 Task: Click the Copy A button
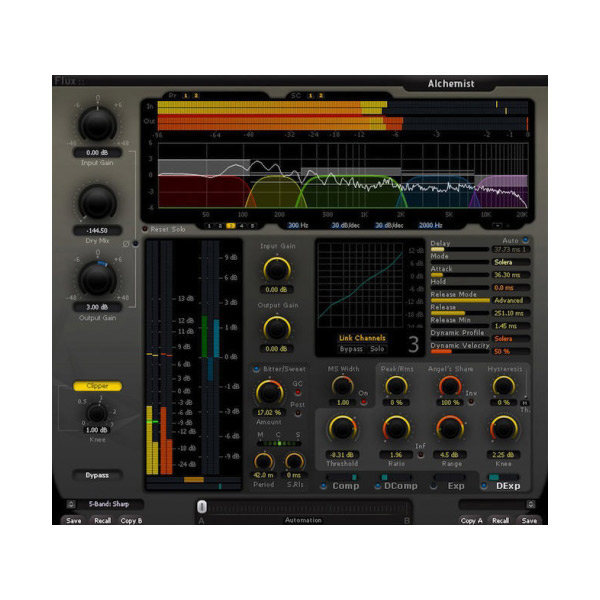point(471,521)
